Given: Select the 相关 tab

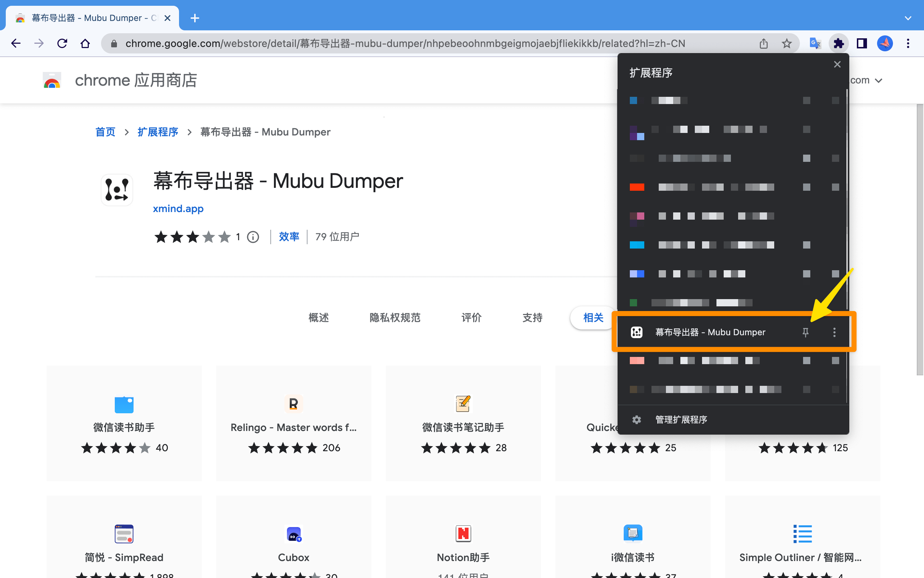Looking at the screenshot, I should coord(593,317).
